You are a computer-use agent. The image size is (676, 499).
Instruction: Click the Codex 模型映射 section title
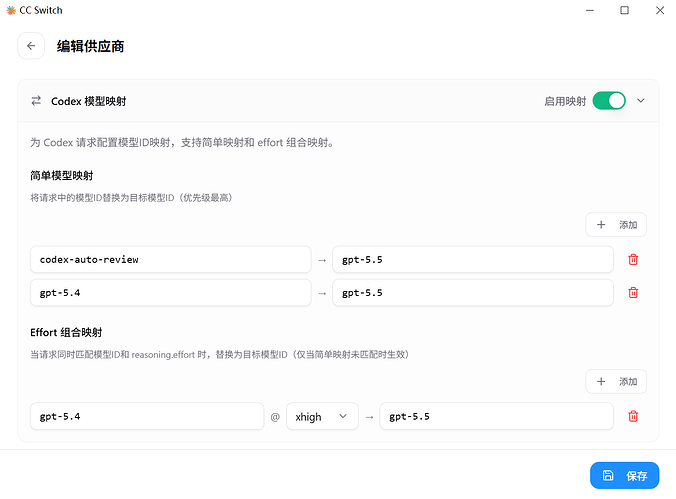(x=89, y=101)
